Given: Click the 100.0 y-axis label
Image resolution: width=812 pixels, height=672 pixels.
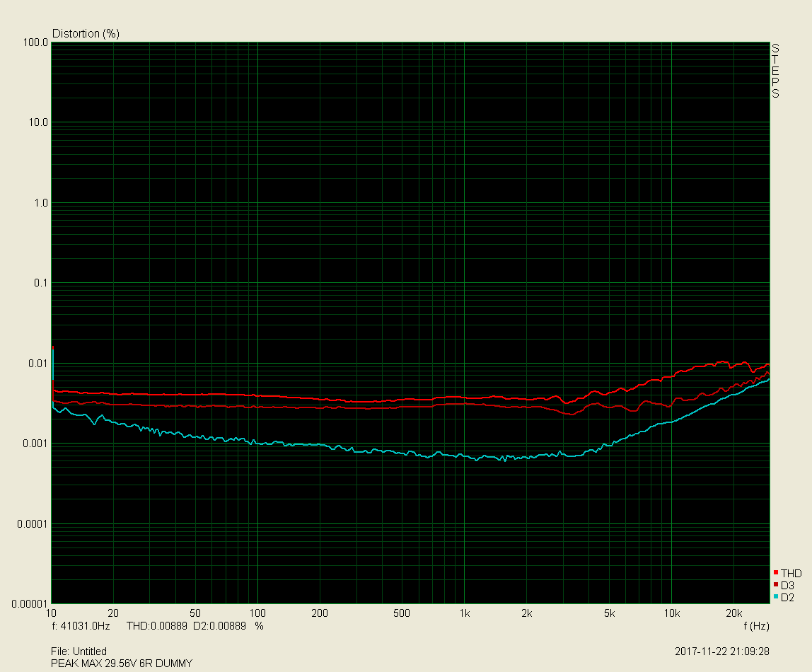Looking at the screenshot, I should click(35, 42).
